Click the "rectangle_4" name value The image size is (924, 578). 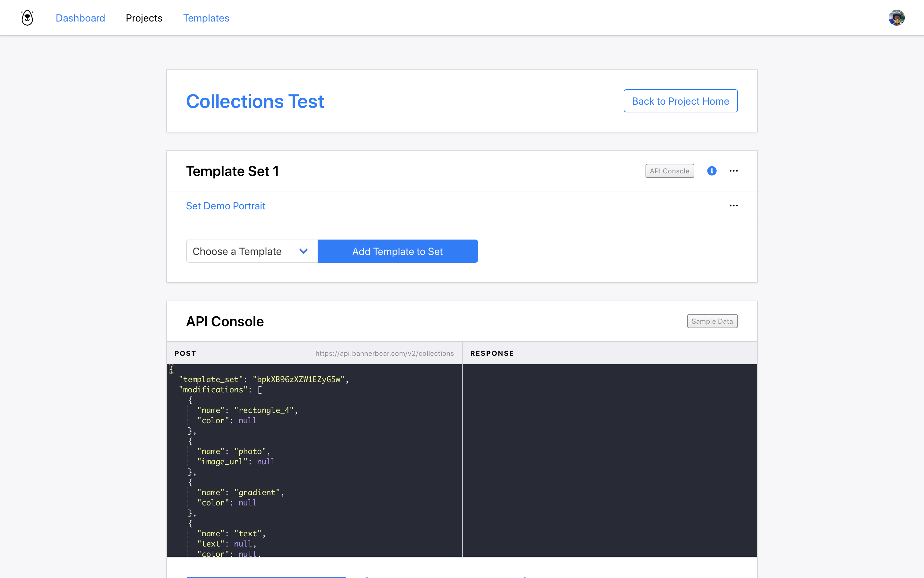264,410
